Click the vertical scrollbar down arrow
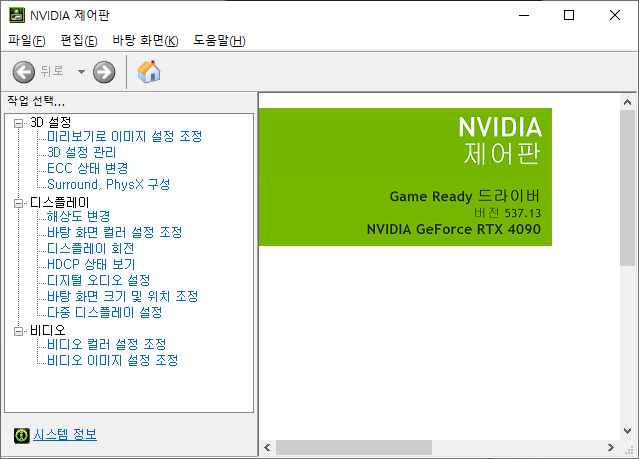Screen dimensions: 639x459 (x=627, y=431)
